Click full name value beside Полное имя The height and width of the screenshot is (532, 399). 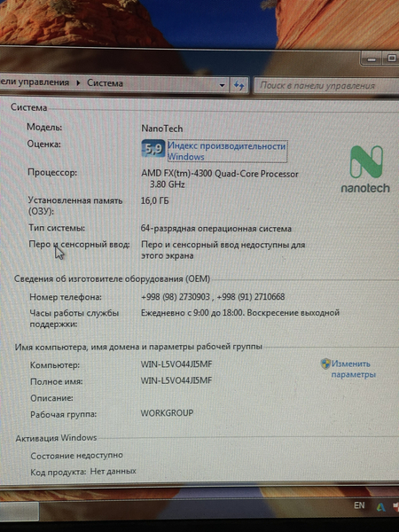coord(176,380)
